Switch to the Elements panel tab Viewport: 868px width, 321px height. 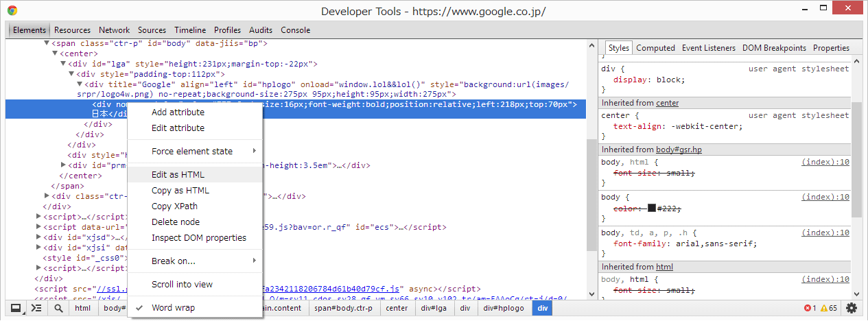pyautogui.click(x=30, y=30)
